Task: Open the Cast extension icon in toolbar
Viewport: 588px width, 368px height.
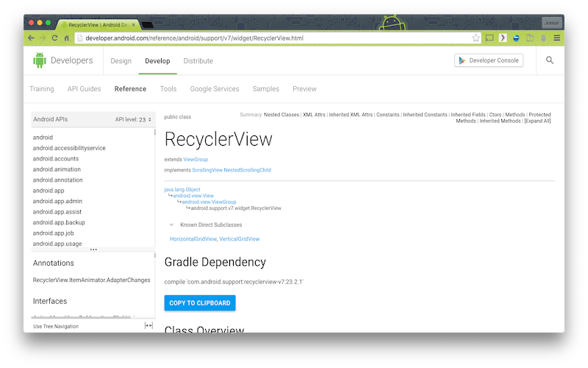Action: pos(490,38)
